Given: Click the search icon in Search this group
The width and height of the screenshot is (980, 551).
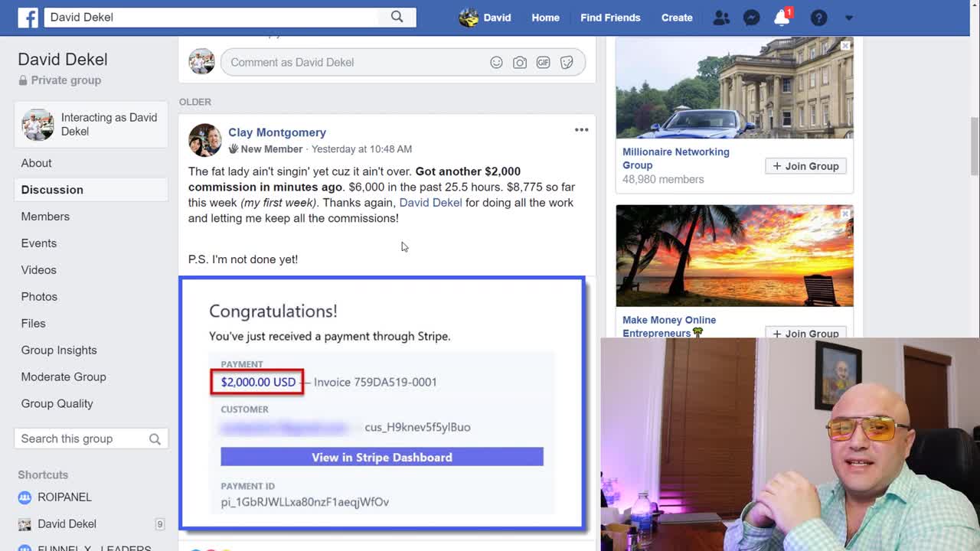Looking at the screenshot, I should coord(155,439).
